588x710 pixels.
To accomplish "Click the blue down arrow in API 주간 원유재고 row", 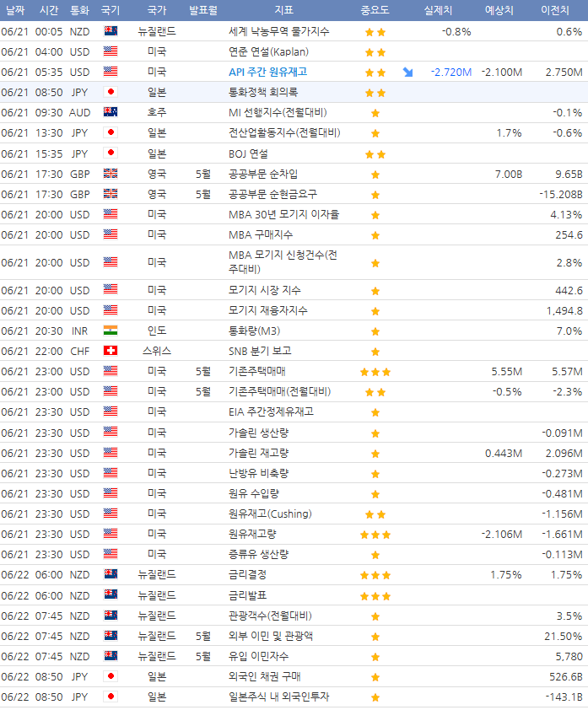I will click(407, 72).
